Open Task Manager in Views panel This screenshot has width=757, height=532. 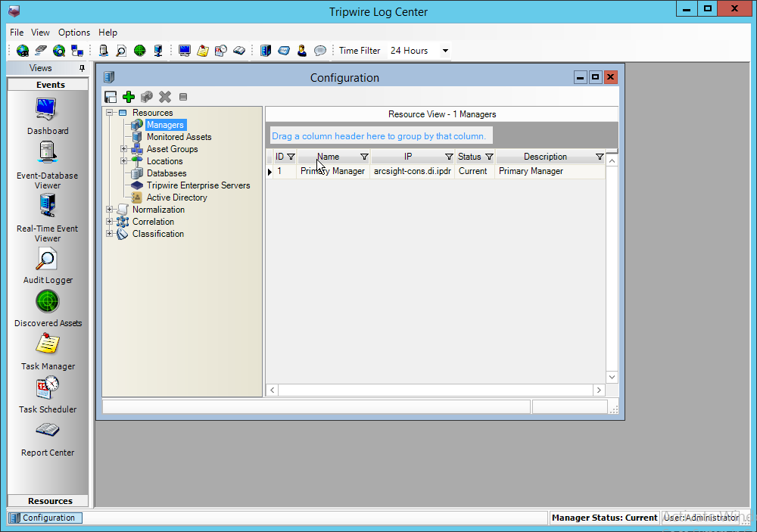pyautogui.click(x=47, y=352)
